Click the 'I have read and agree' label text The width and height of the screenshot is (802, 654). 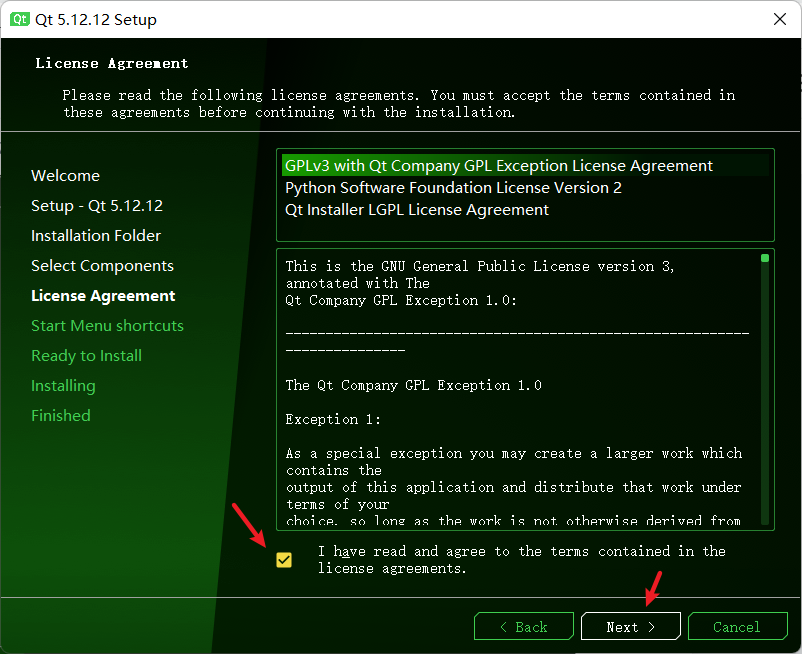(x=521, y=560)
